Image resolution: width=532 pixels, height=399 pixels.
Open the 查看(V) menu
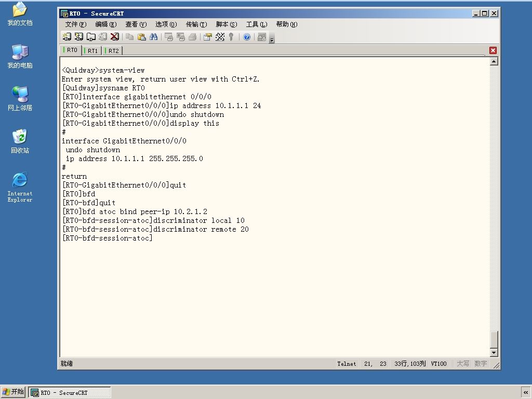[x=136, y=24]
